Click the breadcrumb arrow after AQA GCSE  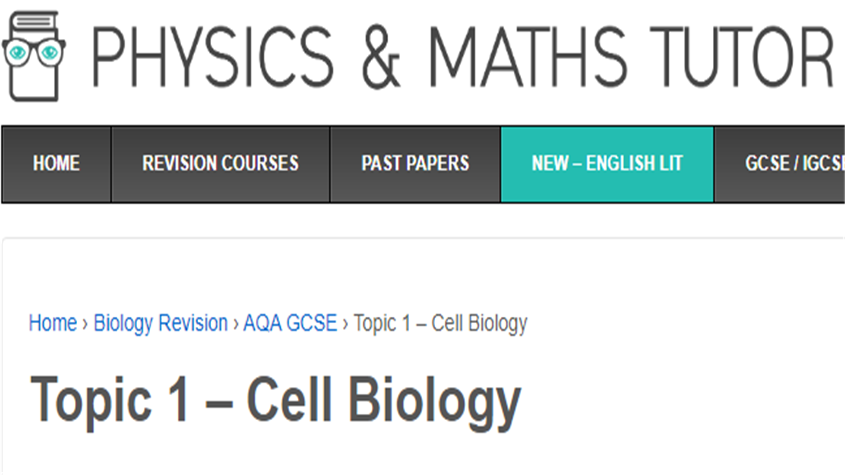tap(346, 324)
